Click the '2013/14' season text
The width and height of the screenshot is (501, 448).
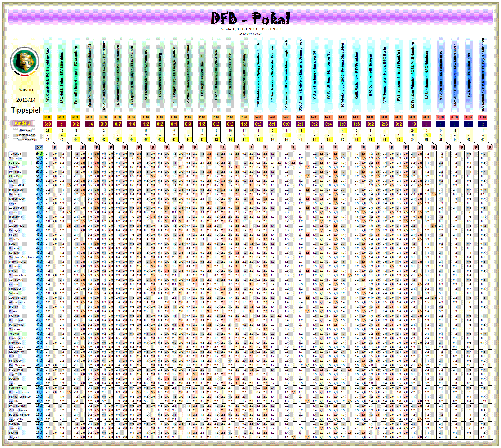pyautogui.click(x=26, y=100)
